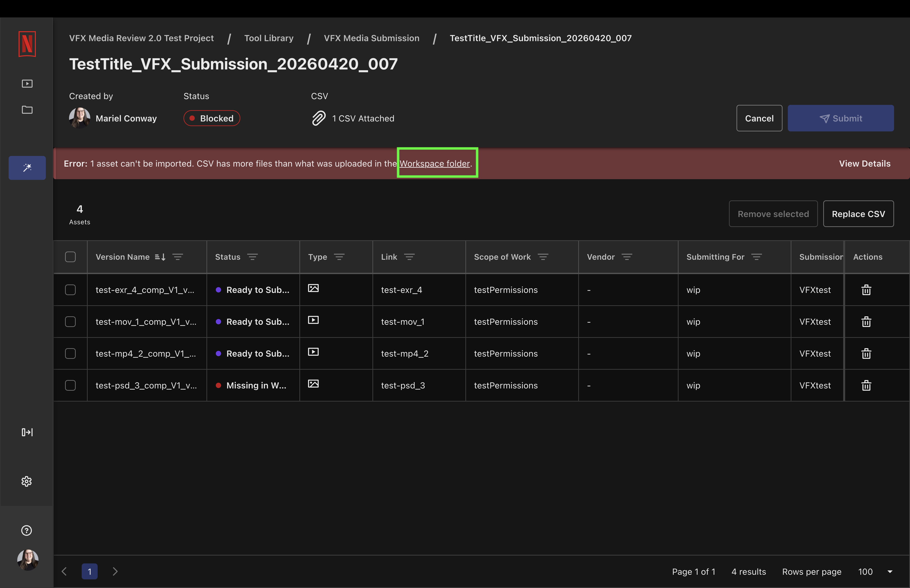Select the magic wand tools icon
The height and width of the screenshot is (588, 910).
pos(27,168)
